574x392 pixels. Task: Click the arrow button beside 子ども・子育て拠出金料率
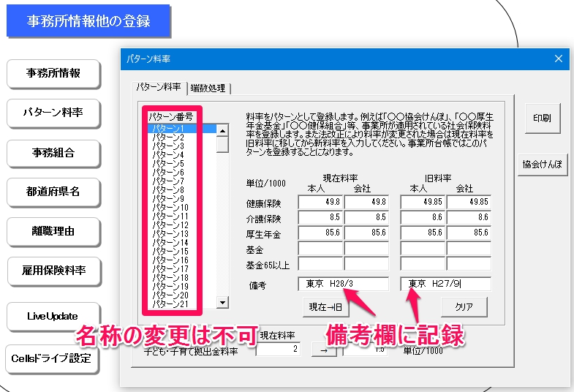click(324, 350)
